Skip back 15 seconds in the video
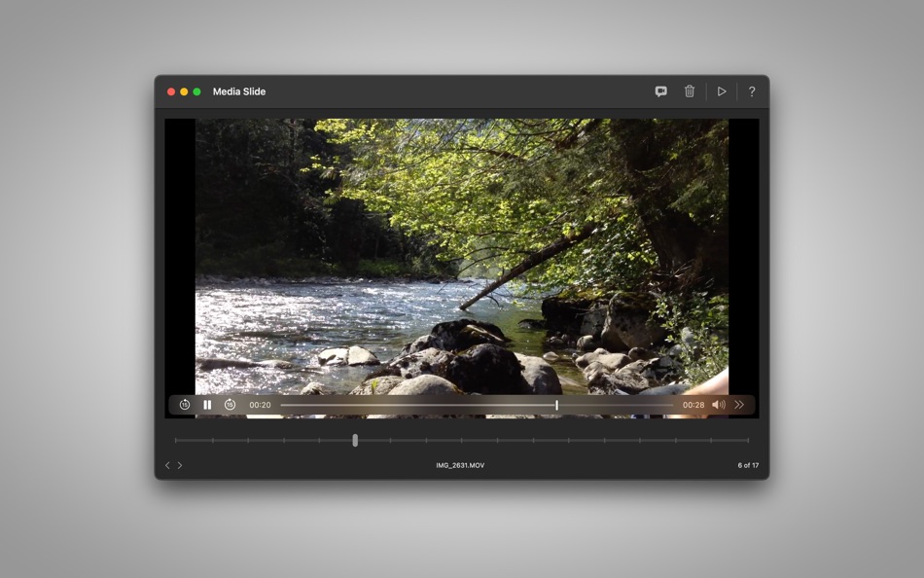Image resolution: width=924 pixels, height=578 pixels. (185, 404)
